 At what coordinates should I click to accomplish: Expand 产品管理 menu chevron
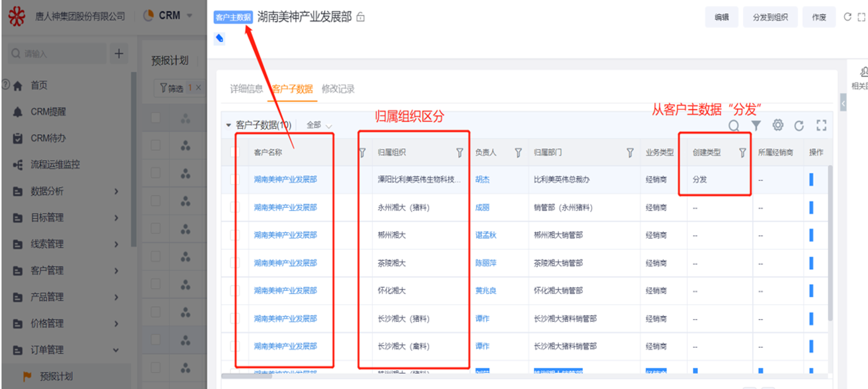pos(116,297)
